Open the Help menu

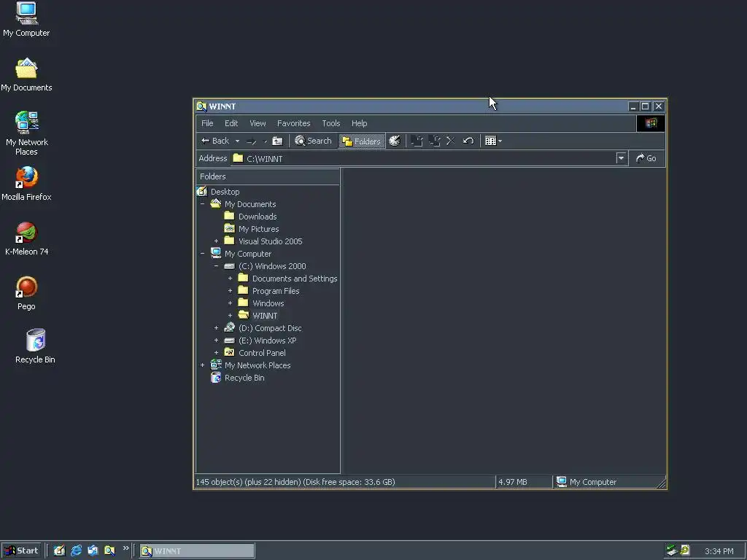tap(359, 123)
